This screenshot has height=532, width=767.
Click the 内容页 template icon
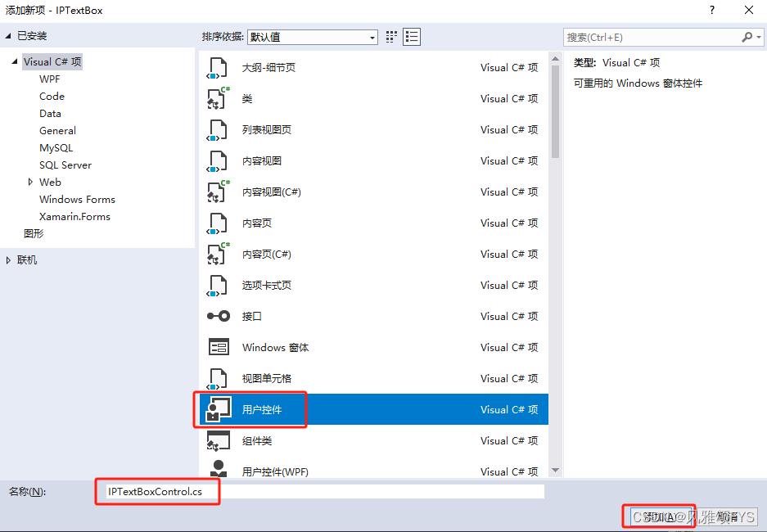(x=217, y=223)
